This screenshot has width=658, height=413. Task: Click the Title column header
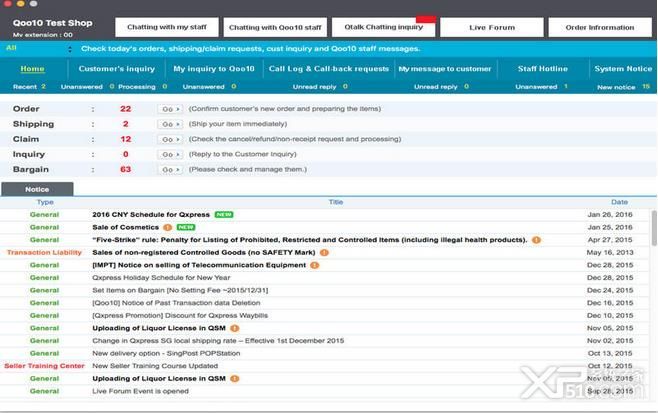point(336,202)
